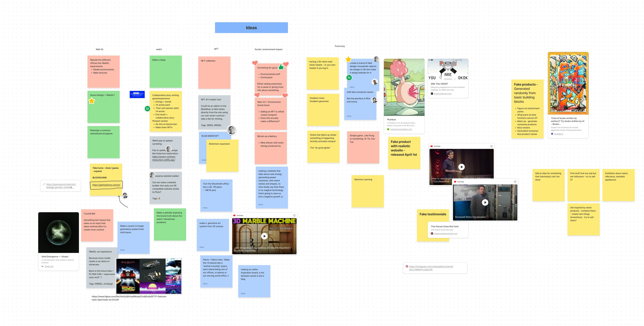
Task: Click the star sticker on Sound design note
Action: coord(92,101)
